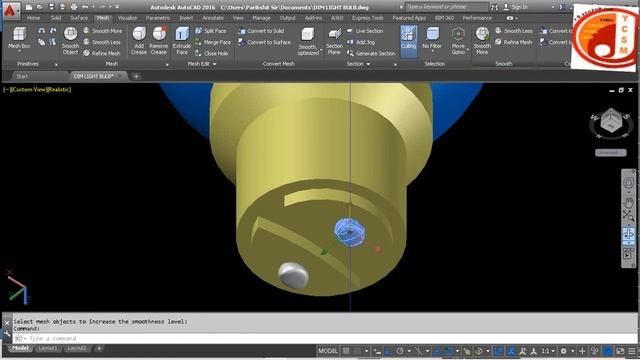Click Smooth Less in the Mesh panel
Viewport: 640px width, 360px height.
[x=102, y=42]
